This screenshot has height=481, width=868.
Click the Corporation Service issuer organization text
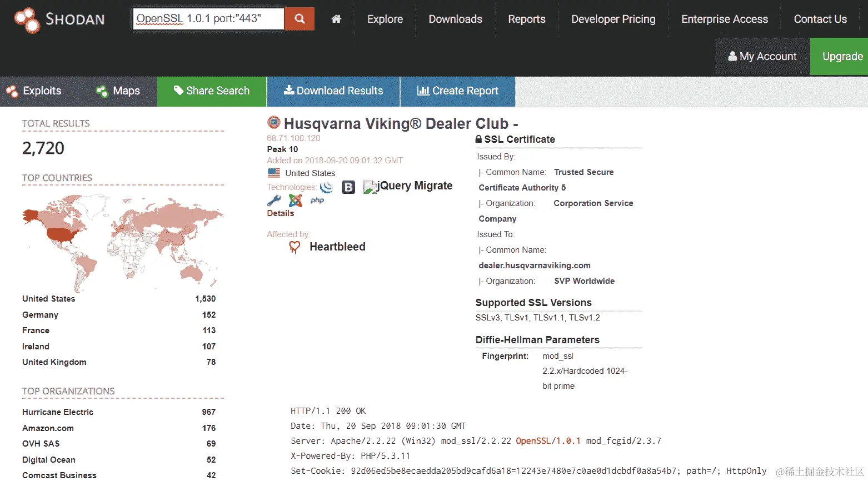pos(593,203)
